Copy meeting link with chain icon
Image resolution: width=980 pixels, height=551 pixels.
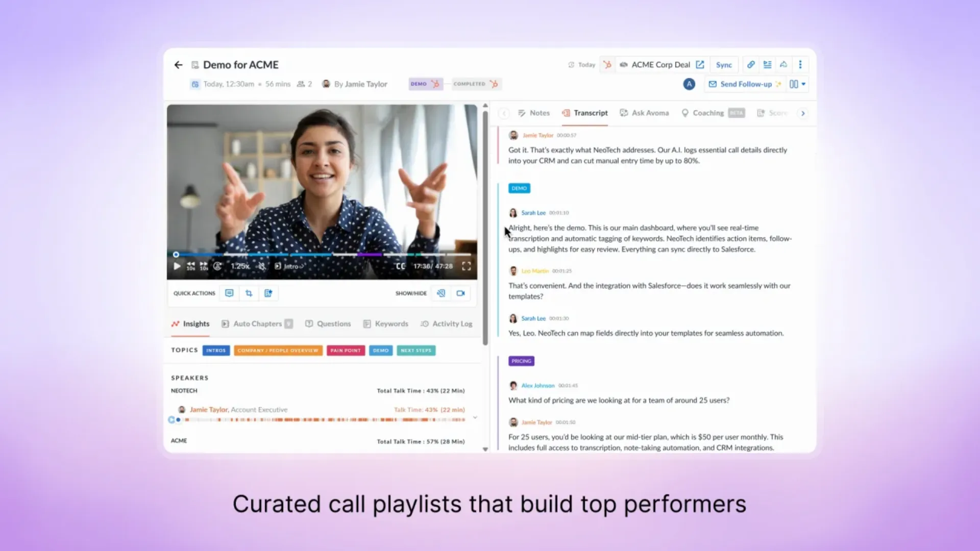point(750,65)
